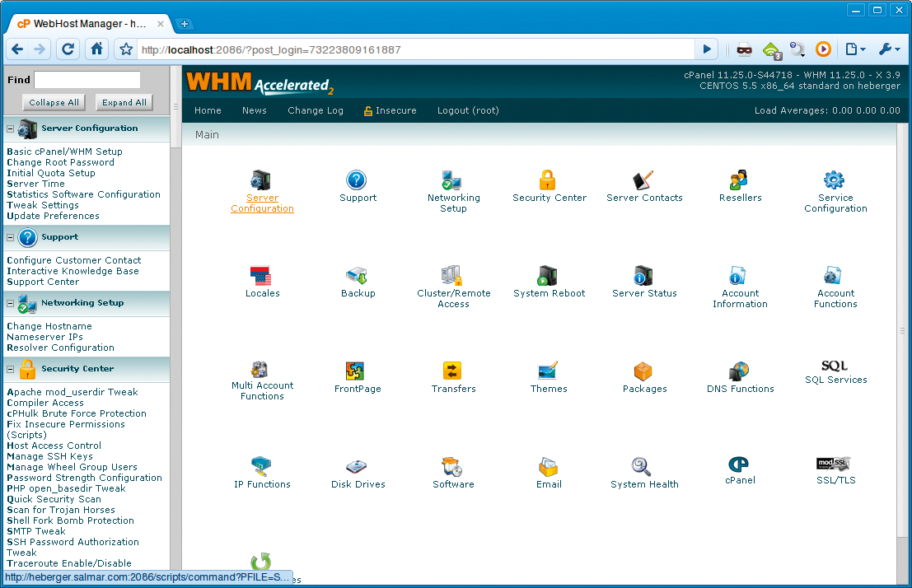Open the Transfers icon
Image resolution: width=912 pixels, height=588 pixels.
pos(452,371)
